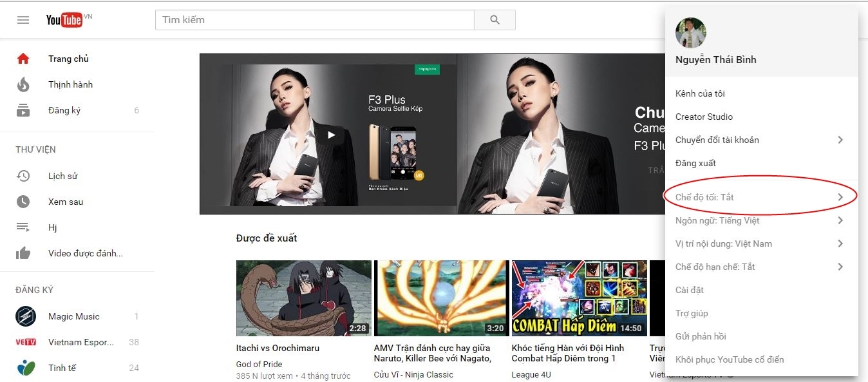Image resolution: width=868 pixels, height=382 pixels.
Task: Click the search magnifier button
Action: (495, 20)
